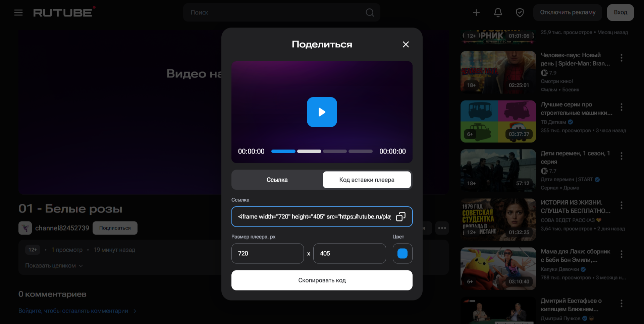Viewport: 644px width, 324px height.
Task: Click the Отключить рекламу button
Action: coord(568,12)
